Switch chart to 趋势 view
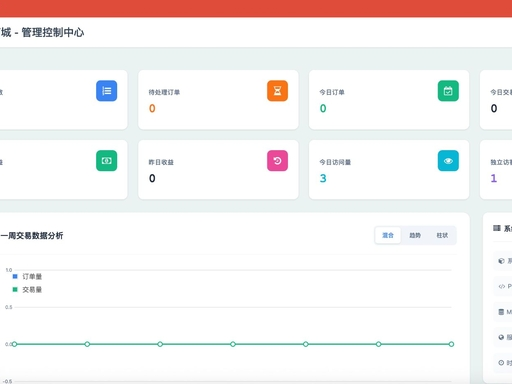 pyautogui.click(x=415, y=235)
